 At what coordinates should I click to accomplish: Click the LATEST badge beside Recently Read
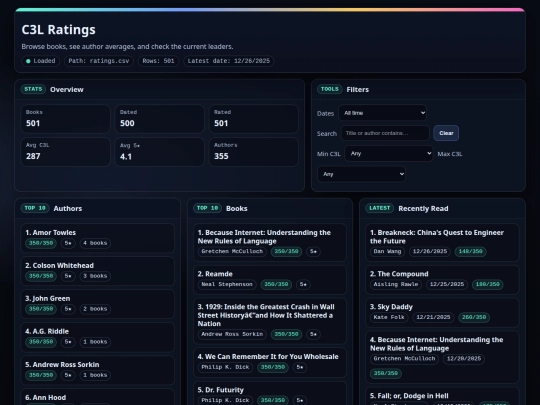point(380,208)
